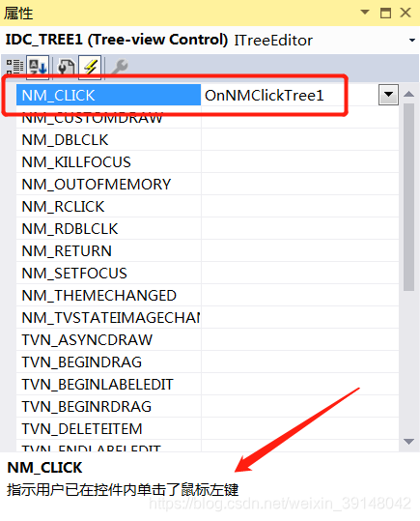The width and height of the screenshot is (420, 521).
Task: Maximize the Properties panel
Action: tap(385, 13)
